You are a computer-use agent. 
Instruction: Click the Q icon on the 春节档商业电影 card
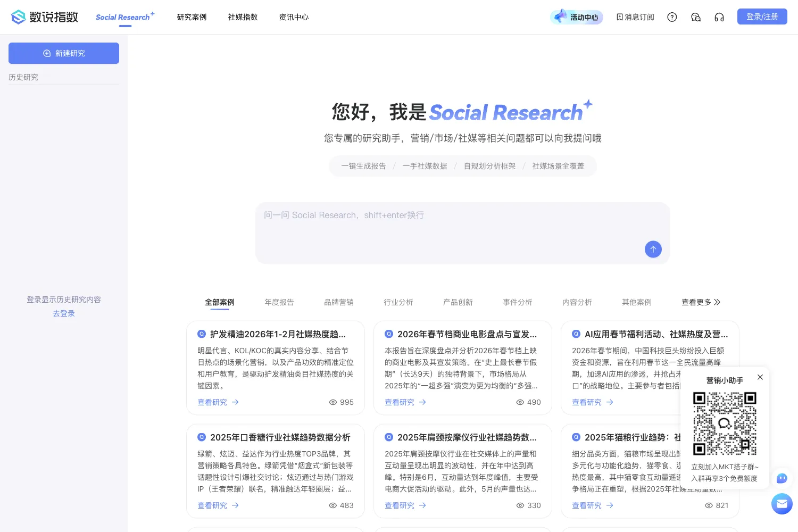pyautogui.click(x=389, y=334)
